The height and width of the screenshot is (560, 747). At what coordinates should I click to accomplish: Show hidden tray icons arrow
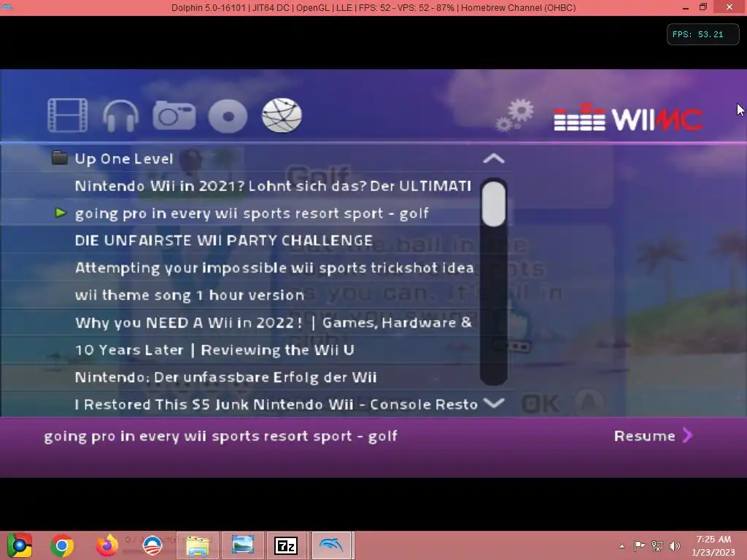click(622, 546)
